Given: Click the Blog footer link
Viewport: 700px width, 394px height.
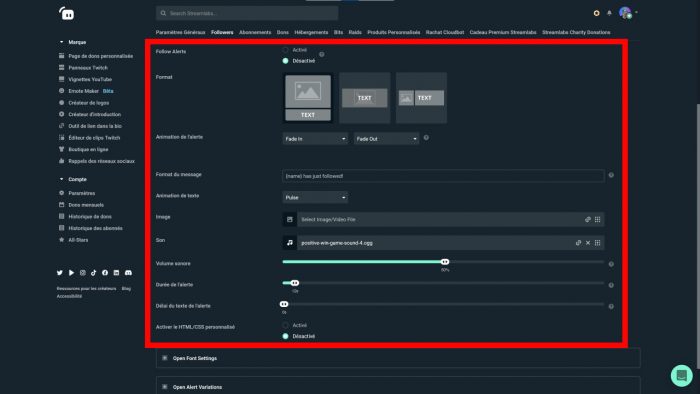Looking at the screenshot, I should click(x=126, y=289).
